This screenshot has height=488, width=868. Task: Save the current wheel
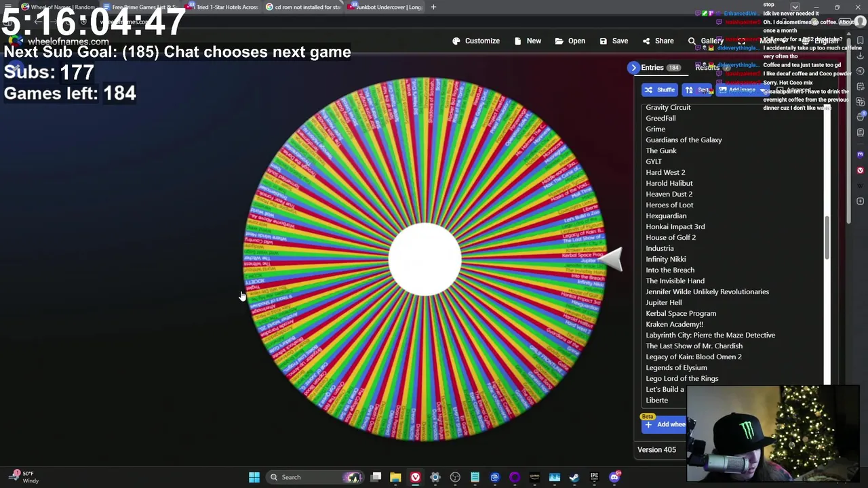(x=614, y=41)
